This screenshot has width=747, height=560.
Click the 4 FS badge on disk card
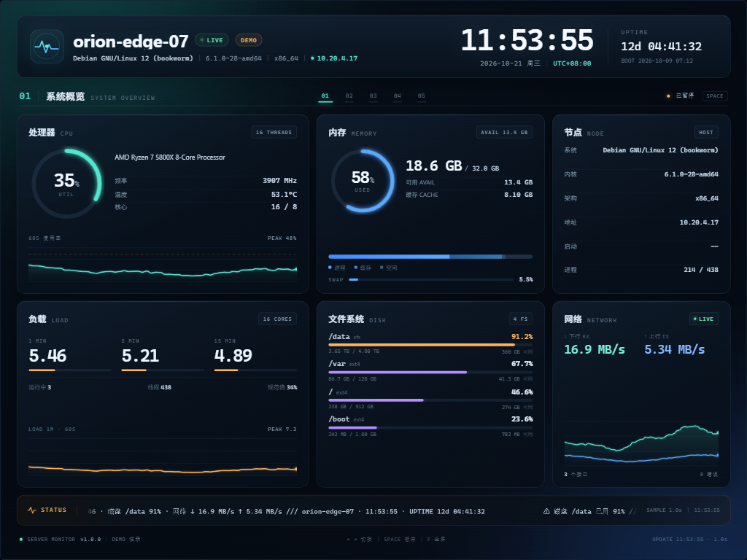[x=520, y=319]
